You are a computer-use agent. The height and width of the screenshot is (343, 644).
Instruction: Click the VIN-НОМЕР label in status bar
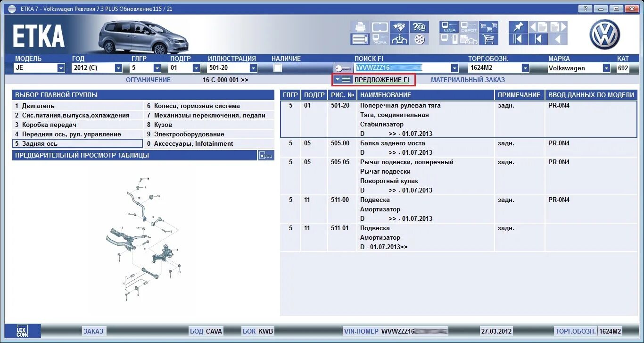(x=361, y=331)
